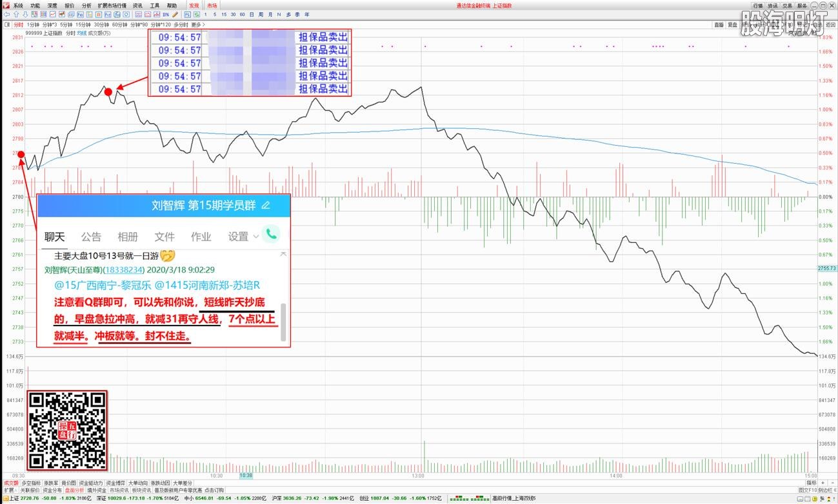This screenshot has width=838, height=504.
Task: Click the down arrow toolbar icon
Action: (x=25, y=14)
